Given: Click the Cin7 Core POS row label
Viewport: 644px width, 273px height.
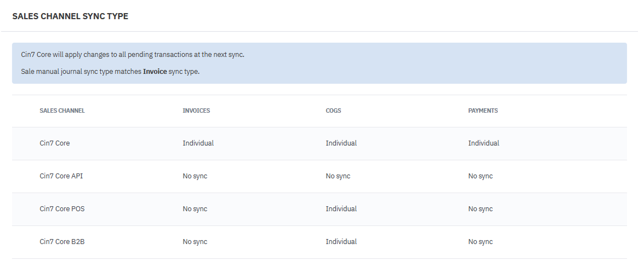Looking at the screenshot, I should tap(62, 209).
